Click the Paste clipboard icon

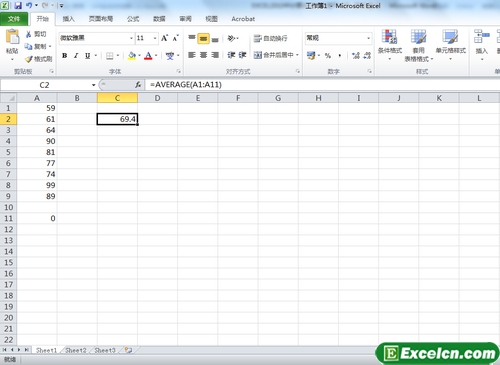click(13, 37)
